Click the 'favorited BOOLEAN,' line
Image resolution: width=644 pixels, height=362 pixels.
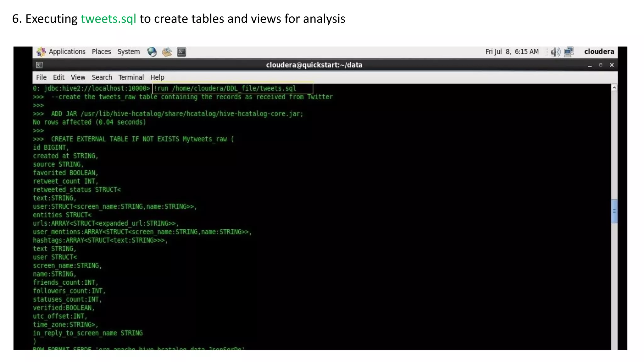click(65, 173)
